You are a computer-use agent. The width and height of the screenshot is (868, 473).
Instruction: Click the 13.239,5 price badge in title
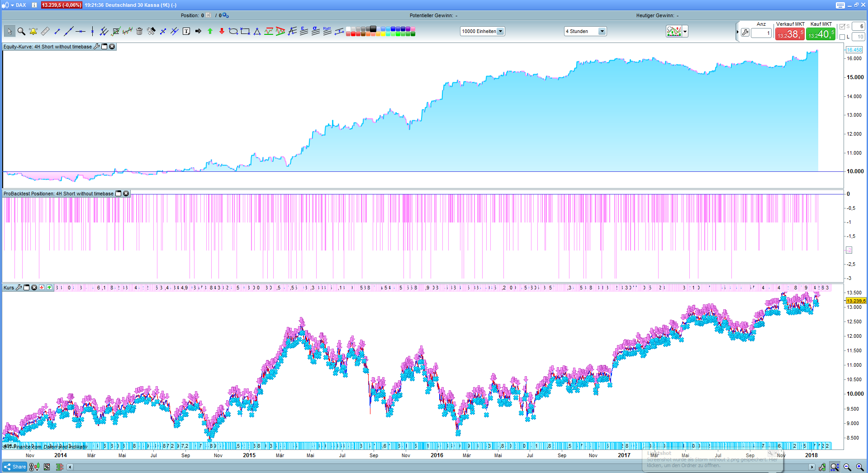pos(62,5)
